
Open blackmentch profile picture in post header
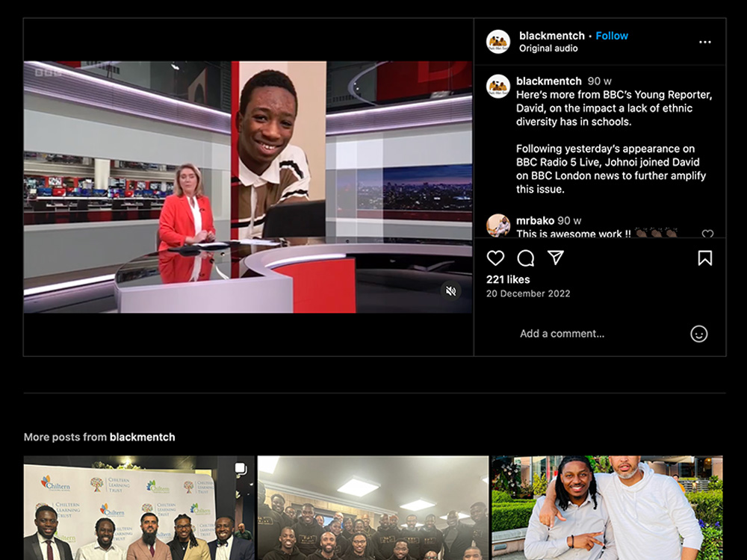pos(498,41)
